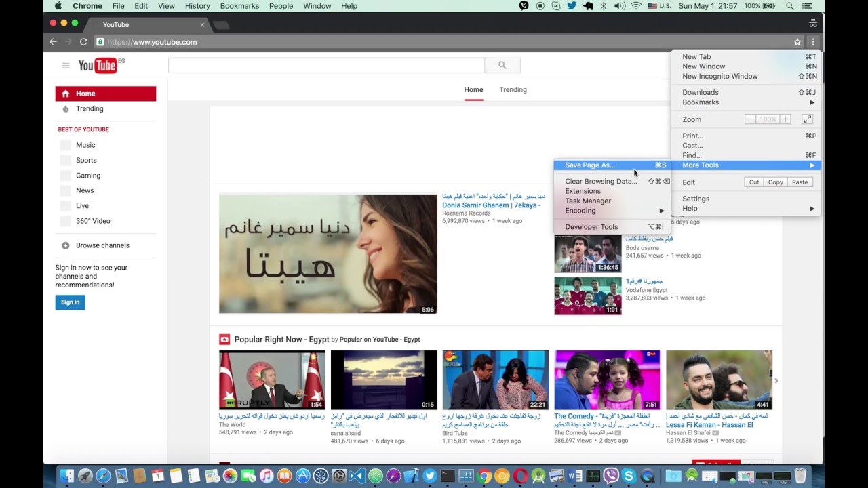Click the Cut button in Edit row
This screenshot has height=488, width=868.
tap(754, 182)
